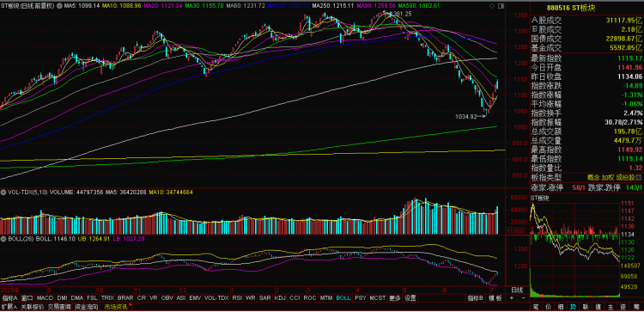Viewport: 644px width, 312px height.
Task: Select the 联 side panel tab
Action: [586, 307]
